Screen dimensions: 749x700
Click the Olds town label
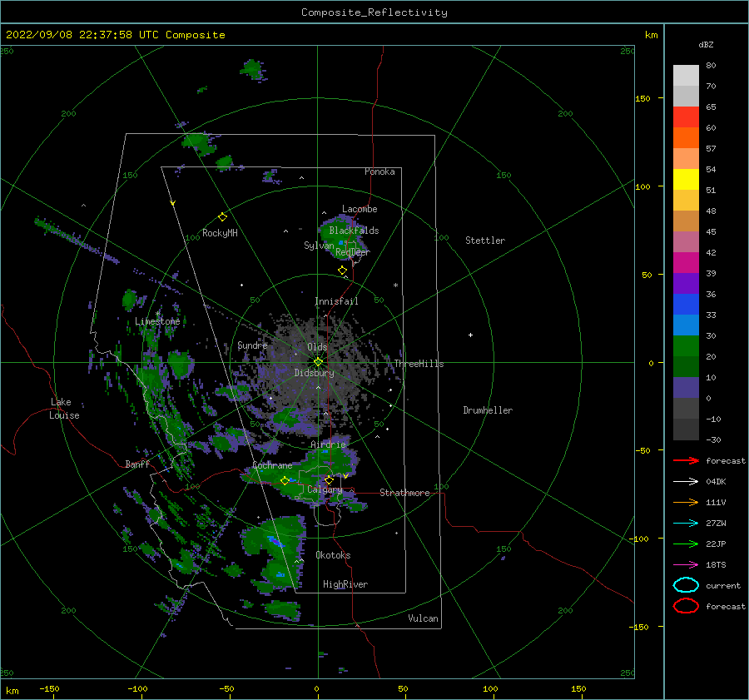tap(317, 347)
